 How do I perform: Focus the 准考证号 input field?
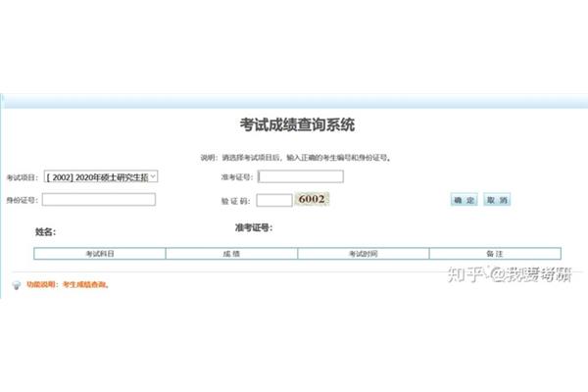point(301,176)
